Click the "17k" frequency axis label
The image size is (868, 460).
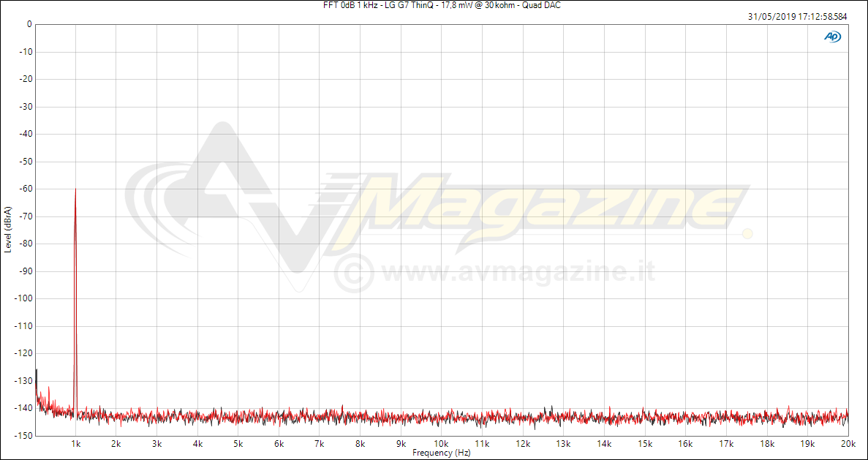click(725, 444)
